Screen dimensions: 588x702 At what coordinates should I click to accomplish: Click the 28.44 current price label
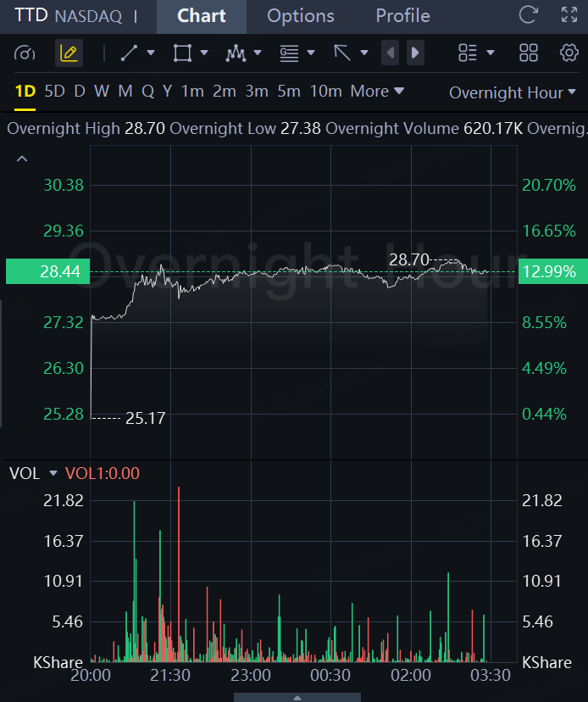[x=48, y=271]
